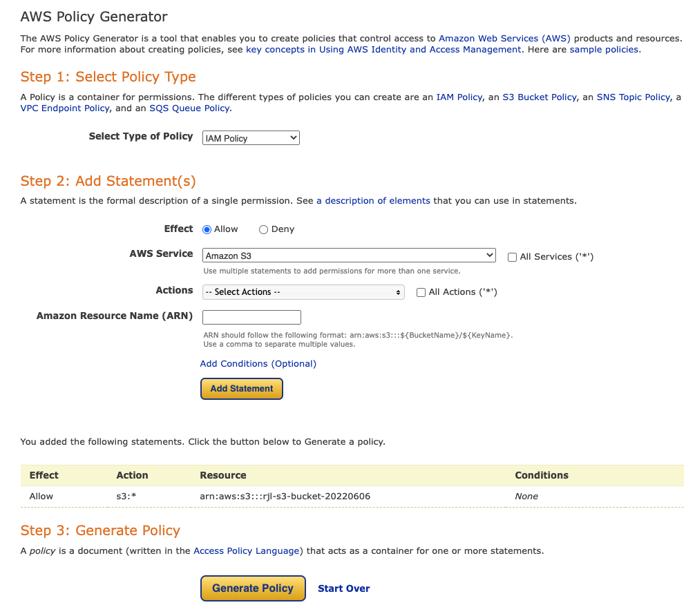Open the S3 Bucket Policy link
Screen dimensions: 695x616
[x=539, y=97]
